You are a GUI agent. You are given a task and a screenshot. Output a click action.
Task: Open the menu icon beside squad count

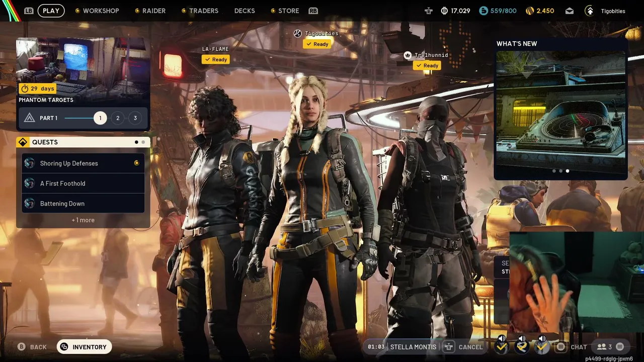click(x=620, y=347)
